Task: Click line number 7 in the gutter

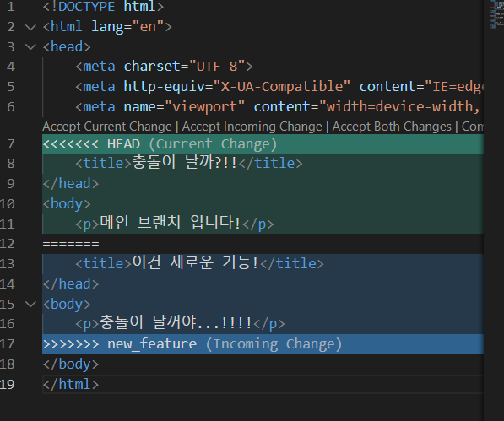Action: pos(11,144)
